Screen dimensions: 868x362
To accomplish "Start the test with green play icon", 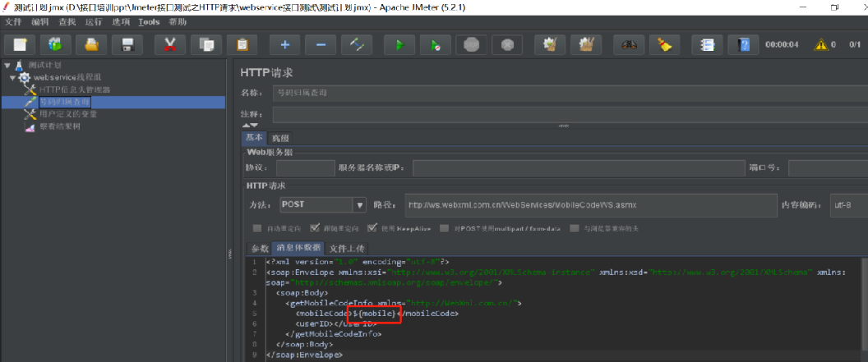I will 399,45.
